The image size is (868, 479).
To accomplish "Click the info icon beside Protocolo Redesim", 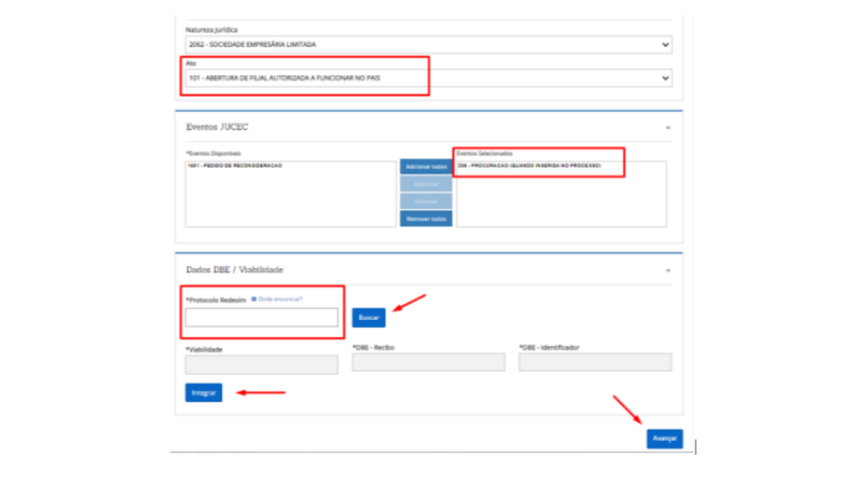I will coord(254,299).
